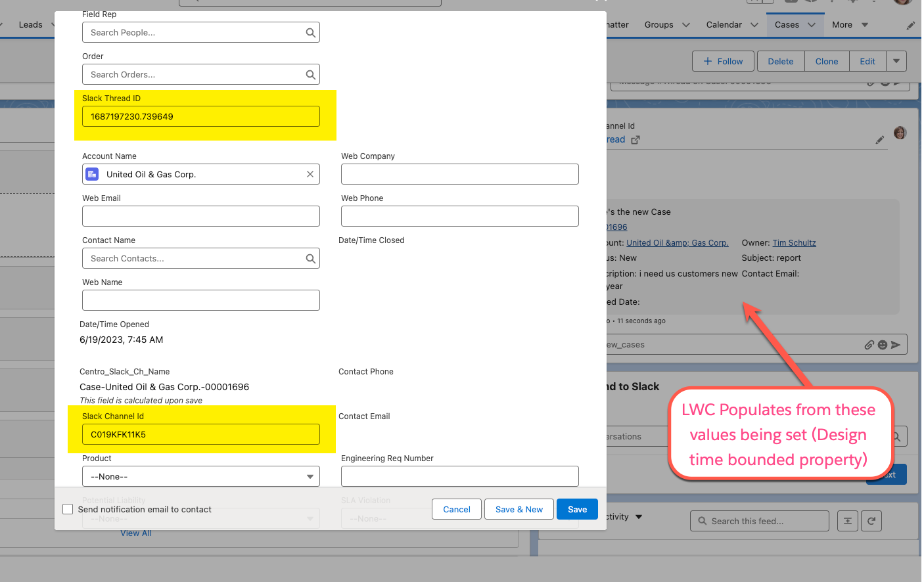The width and height of the screenshot is (924, 582).
Task: Click Save & New button
Action: tap(519, 509)
